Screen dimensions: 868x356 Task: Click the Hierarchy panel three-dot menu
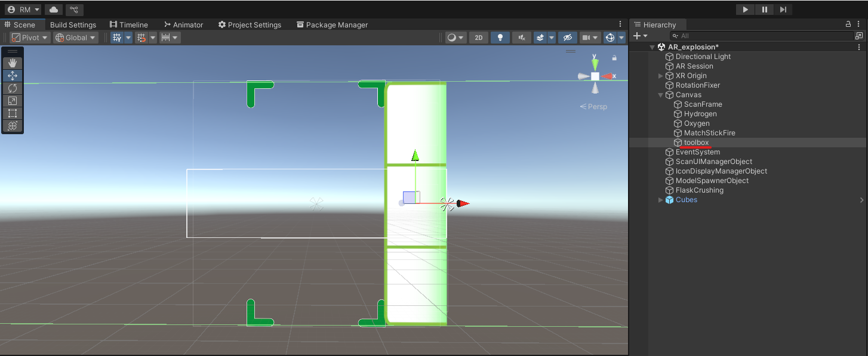pyautogui.click(x=859, y=24)
